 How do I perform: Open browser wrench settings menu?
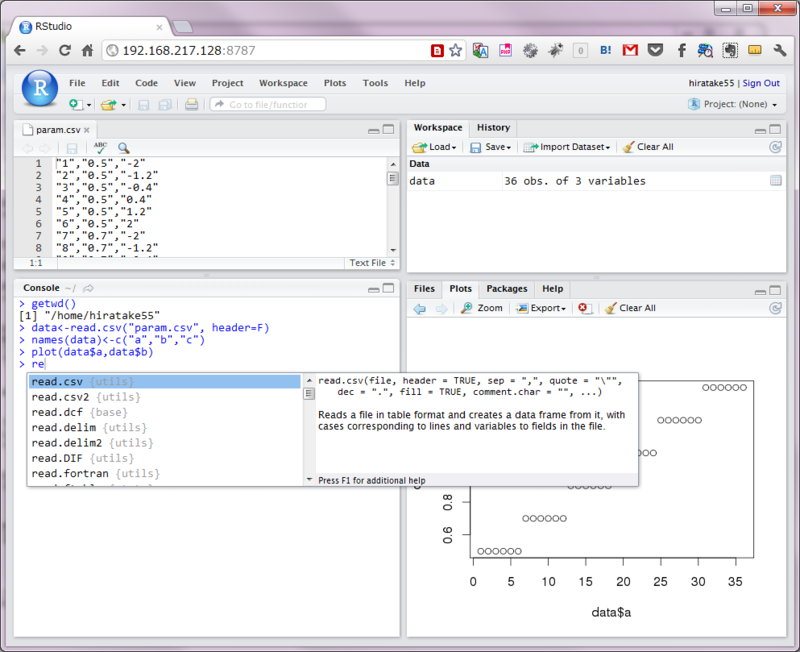pyautogui.click(x=780, y=50)
